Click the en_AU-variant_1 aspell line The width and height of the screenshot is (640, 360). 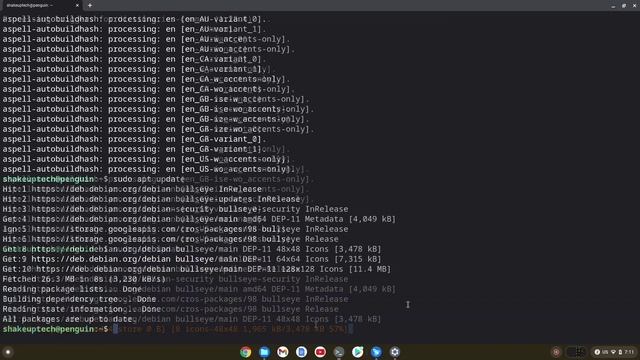pos(134,29)
